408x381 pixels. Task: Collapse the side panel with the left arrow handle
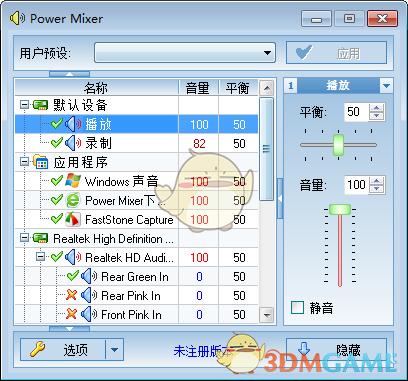point(280,199)
